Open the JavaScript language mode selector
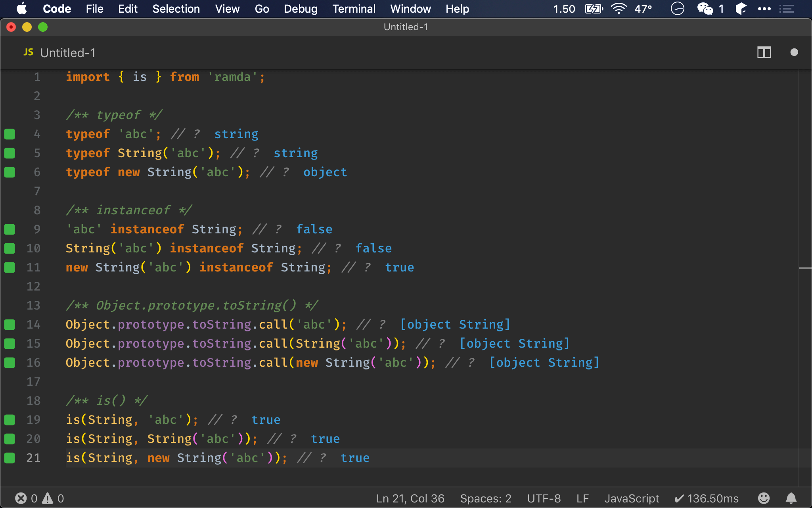Screen dimensions: 812x508 [631, 498]
